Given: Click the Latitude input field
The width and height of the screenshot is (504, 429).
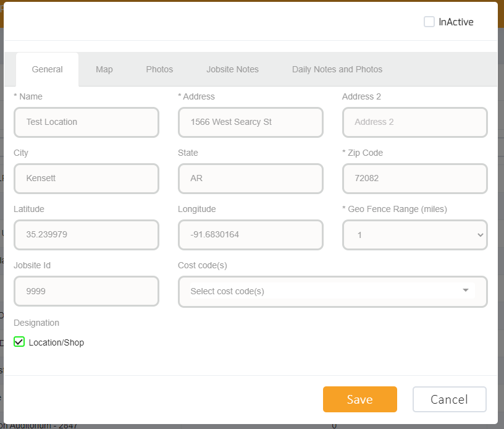Looking at the screenshot, I should tap(86, 235).
